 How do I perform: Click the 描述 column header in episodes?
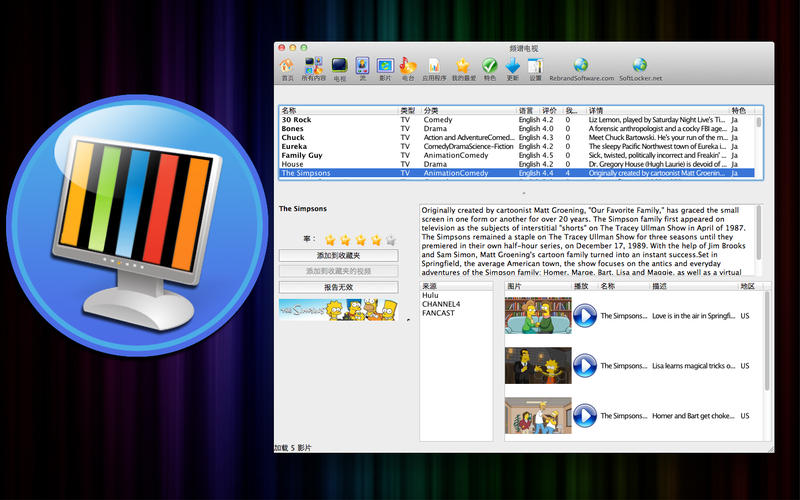coord(694,286)
